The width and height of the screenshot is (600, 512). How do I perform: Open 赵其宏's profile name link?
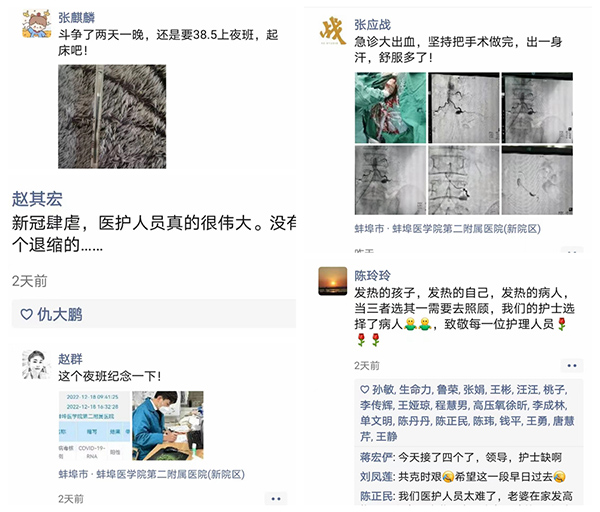click(x=37, y=199)
